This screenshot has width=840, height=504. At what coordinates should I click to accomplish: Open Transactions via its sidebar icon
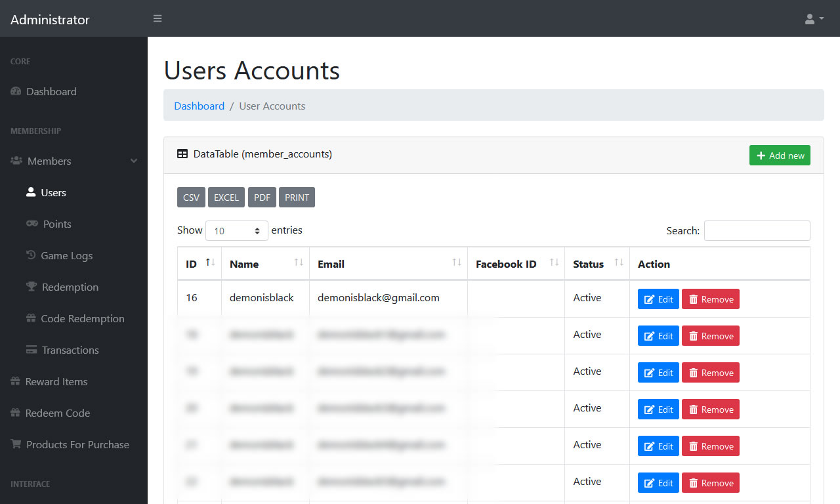point(31,350)
